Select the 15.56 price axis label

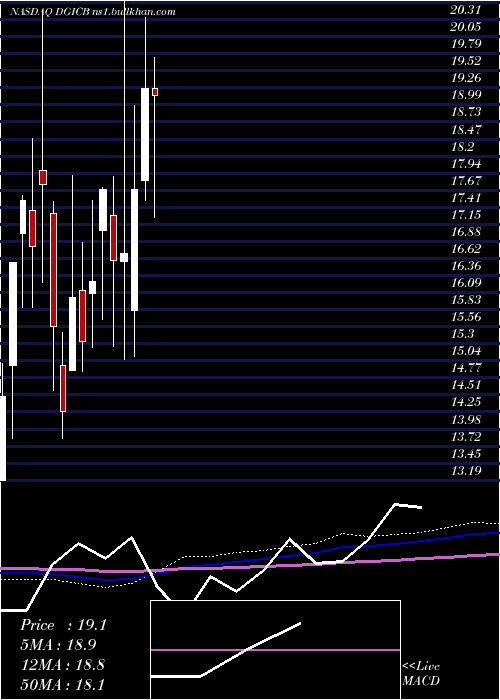coord(466,317)
